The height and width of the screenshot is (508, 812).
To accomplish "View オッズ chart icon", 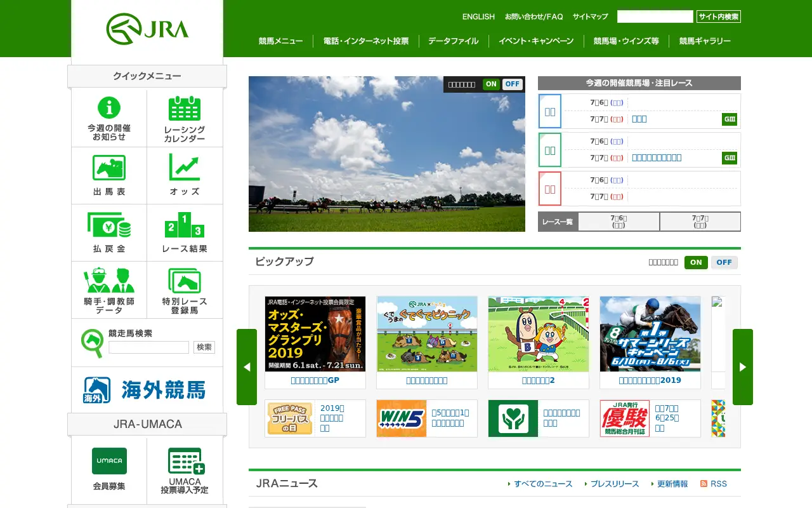I will coord(185,175).
